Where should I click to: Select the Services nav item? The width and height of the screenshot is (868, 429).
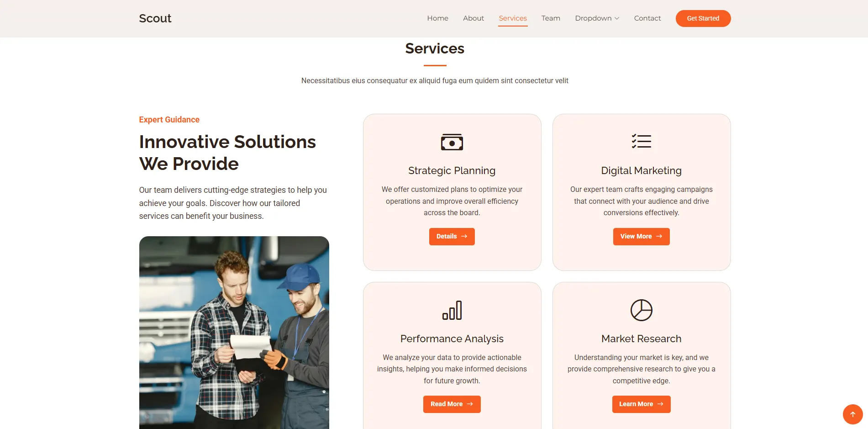[x=512, y=18]
